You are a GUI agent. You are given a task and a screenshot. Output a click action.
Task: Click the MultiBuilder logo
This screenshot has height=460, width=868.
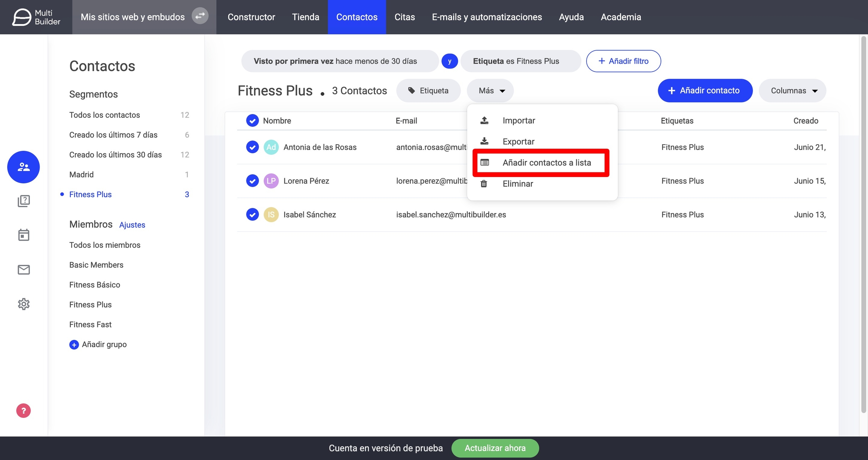coord(36,17)
